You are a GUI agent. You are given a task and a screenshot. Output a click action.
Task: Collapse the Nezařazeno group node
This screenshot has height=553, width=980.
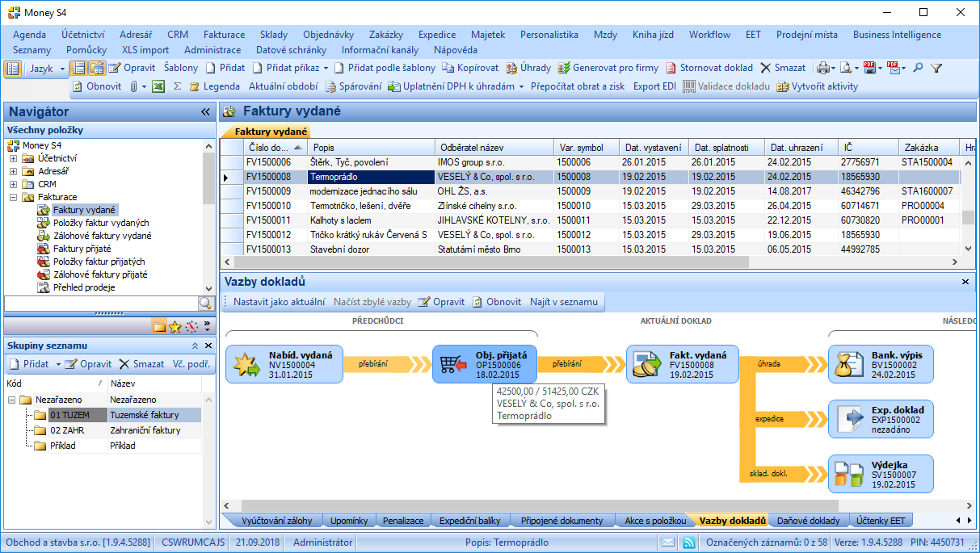(x=12, y=400)
